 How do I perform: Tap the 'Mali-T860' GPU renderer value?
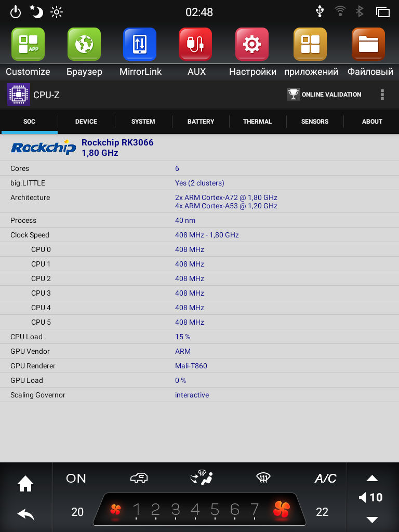191,366
